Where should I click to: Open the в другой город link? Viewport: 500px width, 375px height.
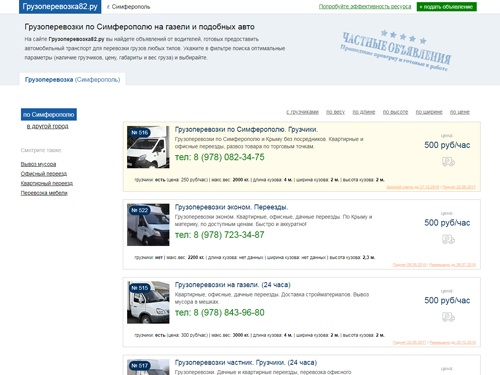48,126
